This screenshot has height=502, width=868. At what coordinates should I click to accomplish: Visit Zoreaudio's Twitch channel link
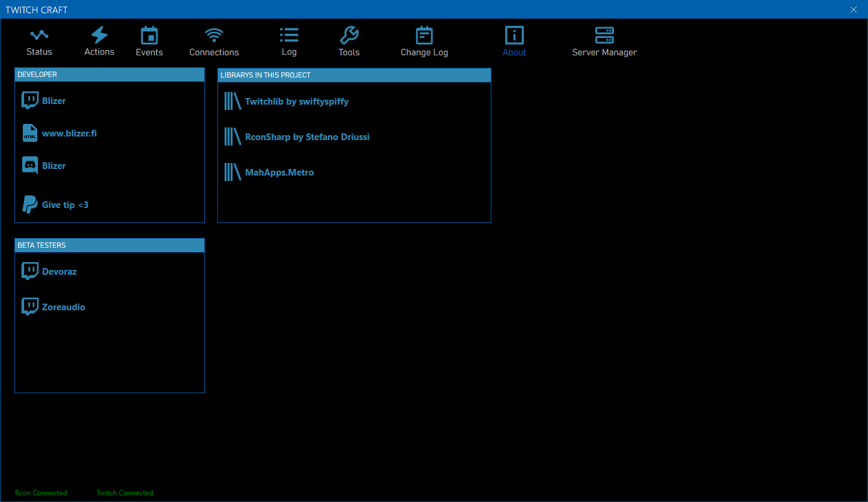[64, 307]
